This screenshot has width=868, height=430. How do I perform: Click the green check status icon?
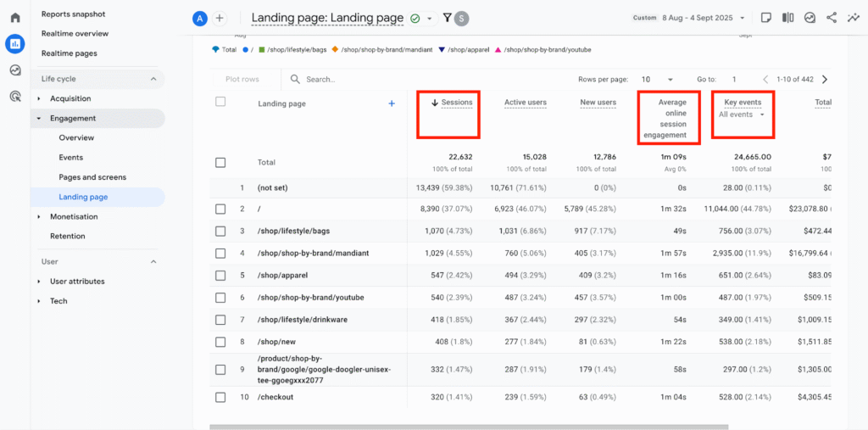click(x=415, y=19)
